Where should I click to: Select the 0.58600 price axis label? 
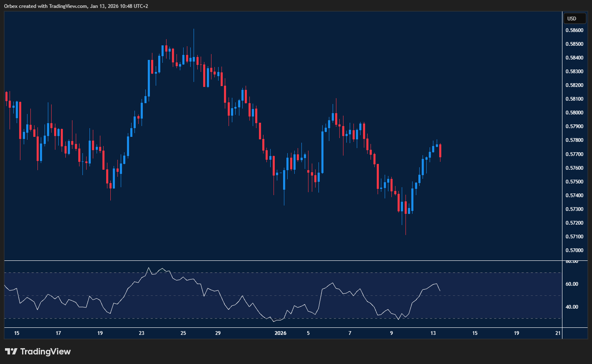click(x=574, y=30)
